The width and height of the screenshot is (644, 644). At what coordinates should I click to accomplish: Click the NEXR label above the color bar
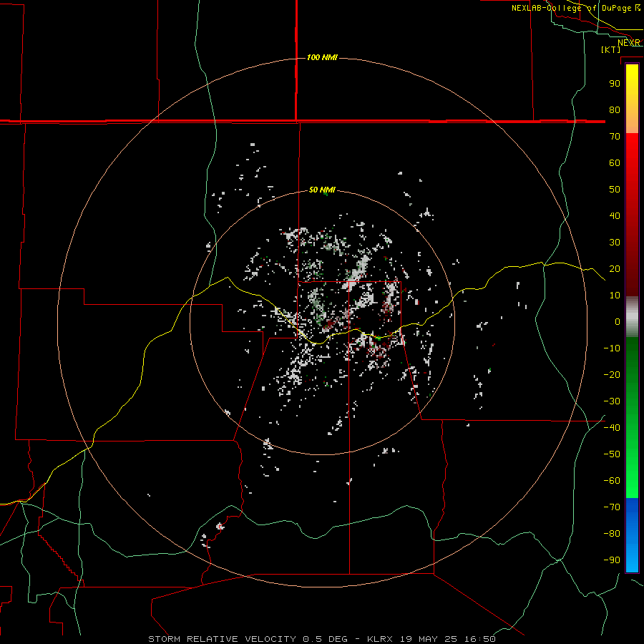point(629,43)
